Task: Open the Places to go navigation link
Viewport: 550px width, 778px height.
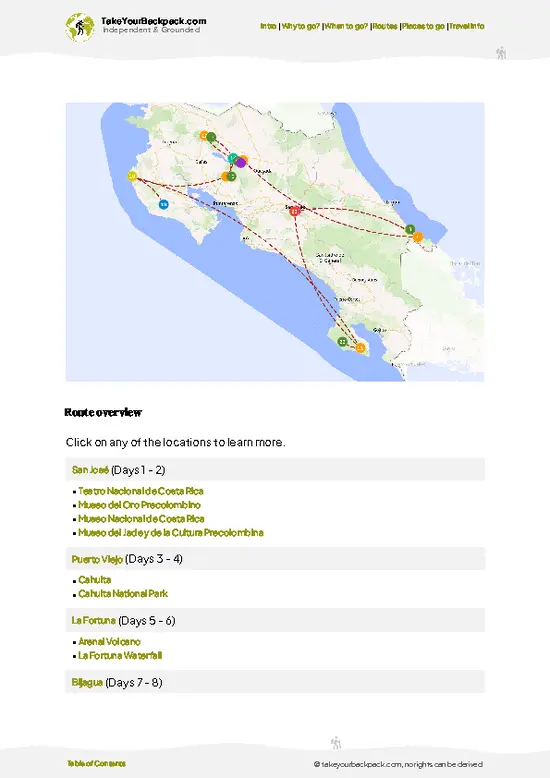Action: 423,26
